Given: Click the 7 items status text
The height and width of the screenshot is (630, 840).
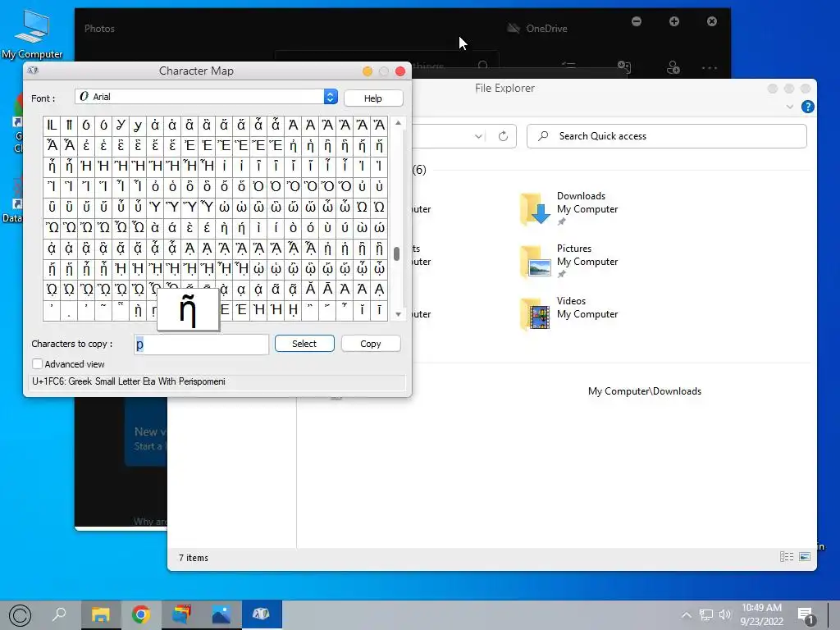Looking at the screenshot, I should coord(194,558).
